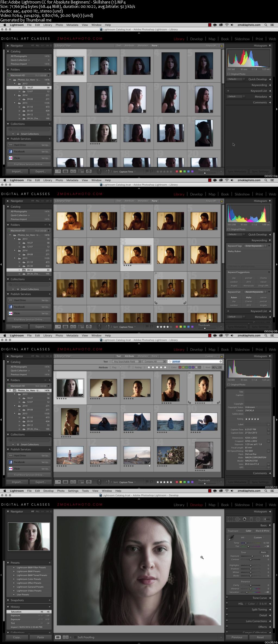Select the Tint step in History panel
278x644 pixels.
29,623
